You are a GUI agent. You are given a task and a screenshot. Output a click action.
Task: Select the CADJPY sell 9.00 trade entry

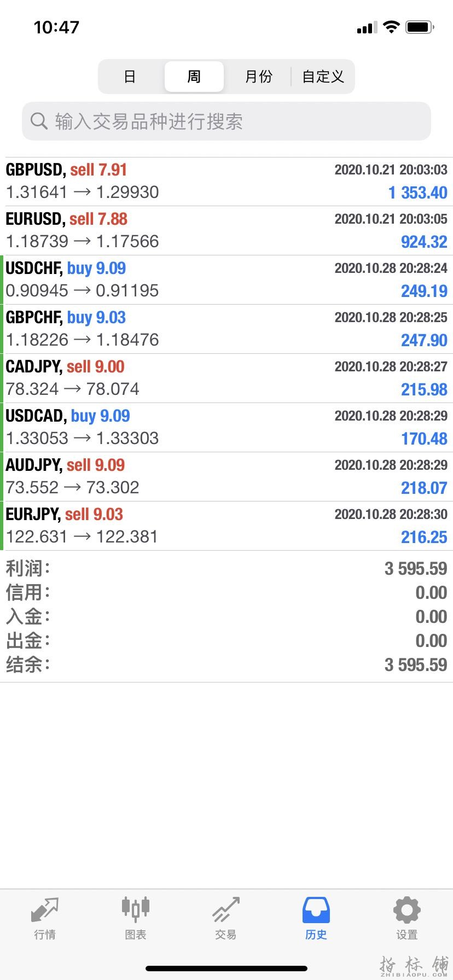tap(226, 378)
